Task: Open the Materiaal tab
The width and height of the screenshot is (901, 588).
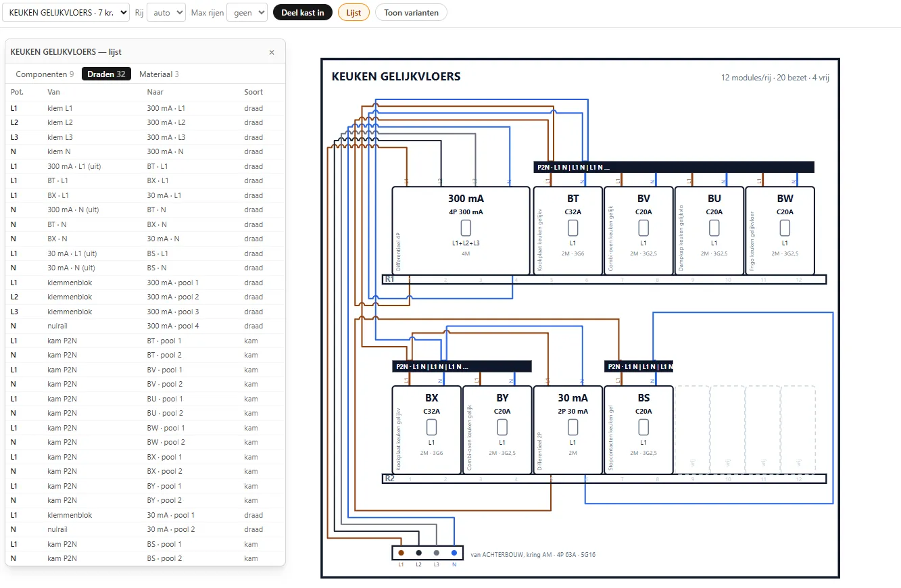Action: click(159, 74)
